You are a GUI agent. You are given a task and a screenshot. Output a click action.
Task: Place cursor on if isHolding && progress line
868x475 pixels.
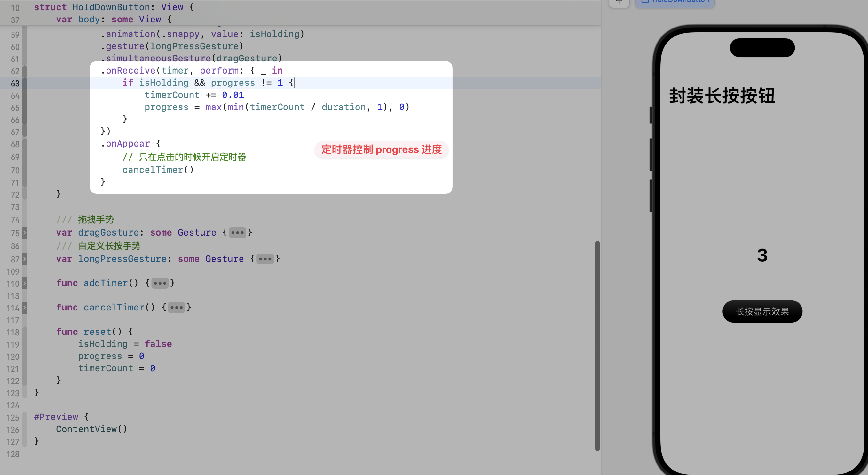tap(208, 83)
